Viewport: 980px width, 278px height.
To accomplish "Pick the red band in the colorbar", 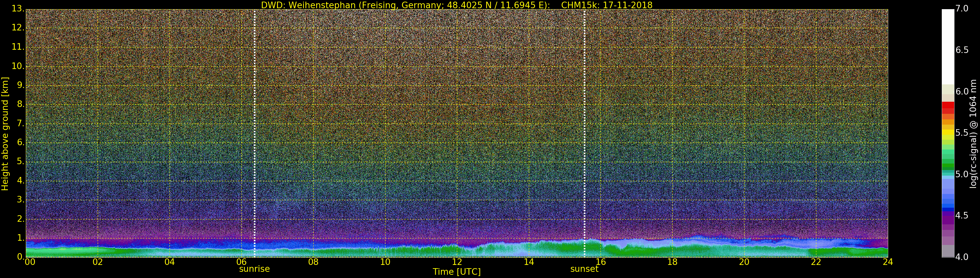I will pyautogui.click(x=948, y=107).
